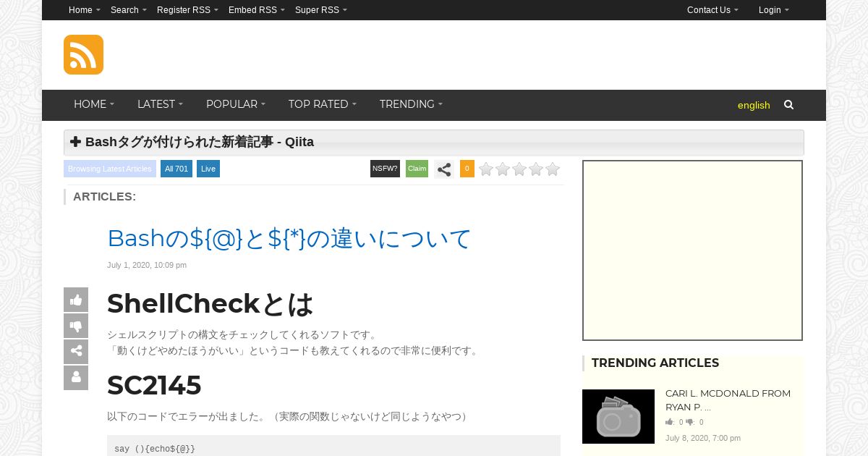Image resolution: width=868 pixels, height=456 pixels.
Task: Click the article share icon in sidebar
Action: coord(76,352)
